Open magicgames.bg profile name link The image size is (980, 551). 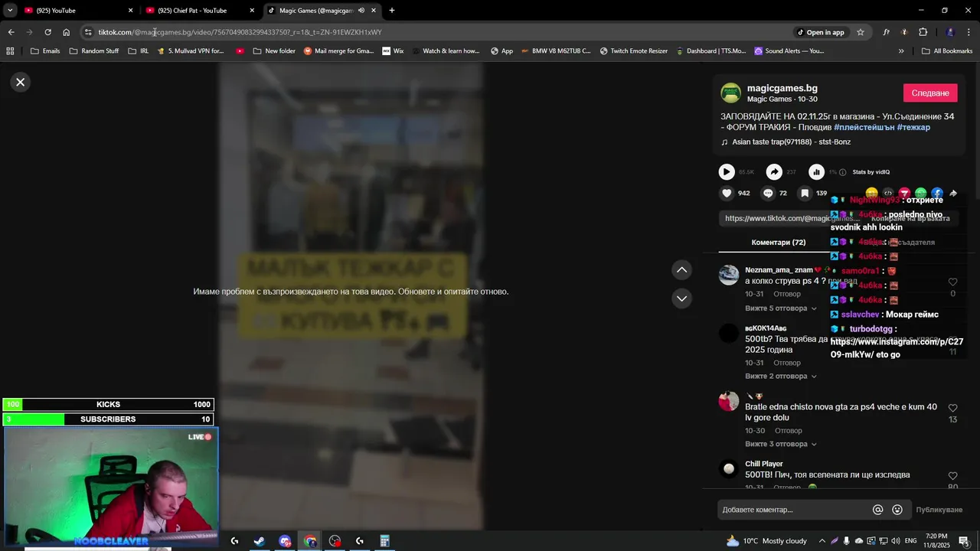point(782,88)
